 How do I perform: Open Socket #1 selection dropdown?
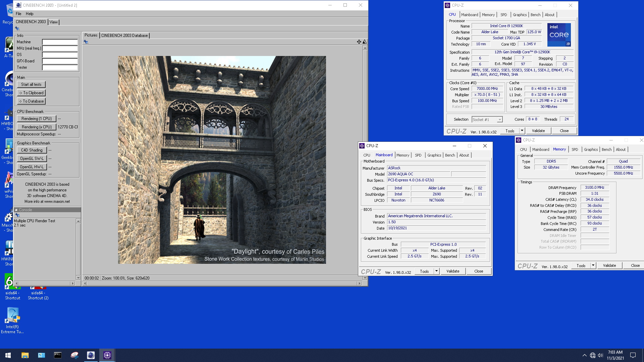(x=500, y=120)
